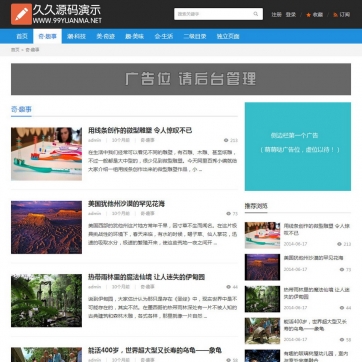This screenshot has width=362, height=362.
Task: Open the 趣·美味 navigation item
Action: click(135, 36)
